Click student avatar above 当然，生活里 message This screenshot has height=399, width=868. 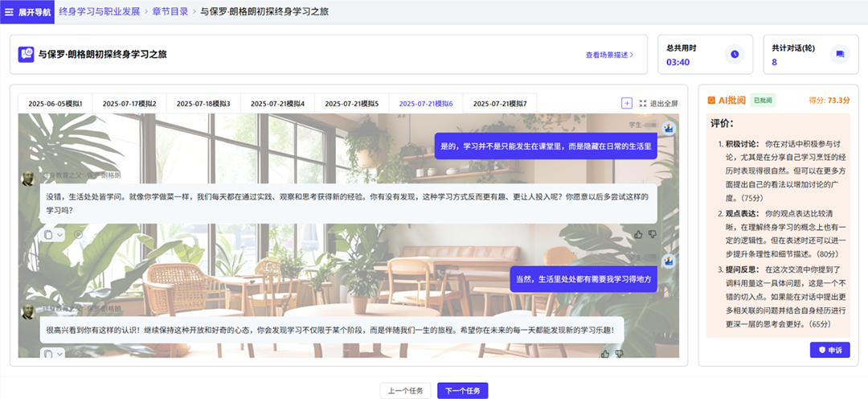point(669,261)
